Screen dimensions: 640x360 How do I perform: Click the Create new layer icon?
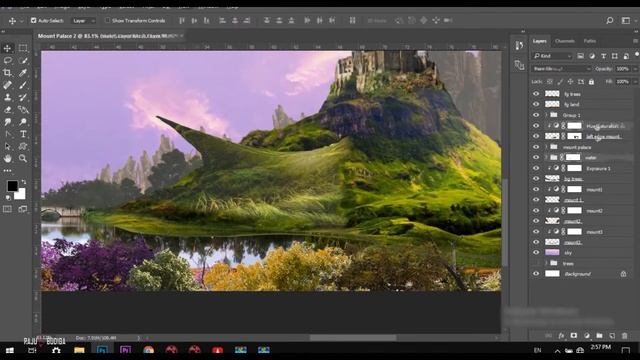point(612,336)
